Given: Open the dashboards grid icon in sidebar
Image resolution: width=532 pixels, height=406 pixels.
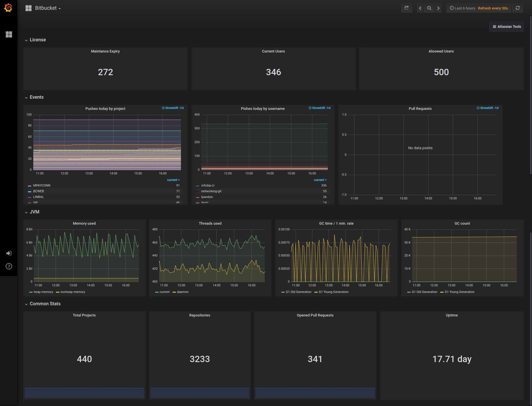Looking at the screenshot, I should coord(9,34).
